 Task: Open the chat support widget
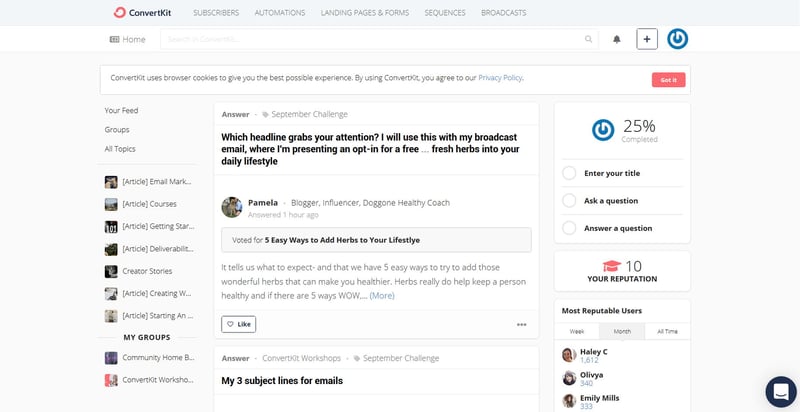tap(781, 392)
